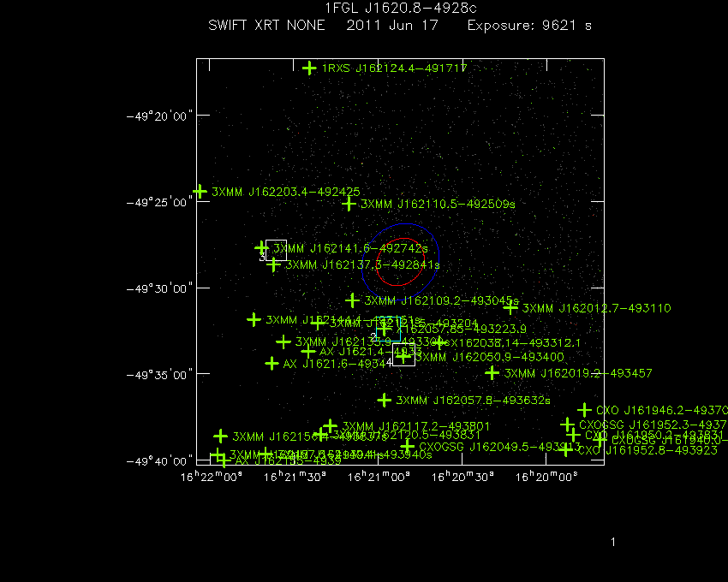Click the cross marker of CXOGSG J162049.5-493913
The image size is (728, 582).
coord(407,447)
